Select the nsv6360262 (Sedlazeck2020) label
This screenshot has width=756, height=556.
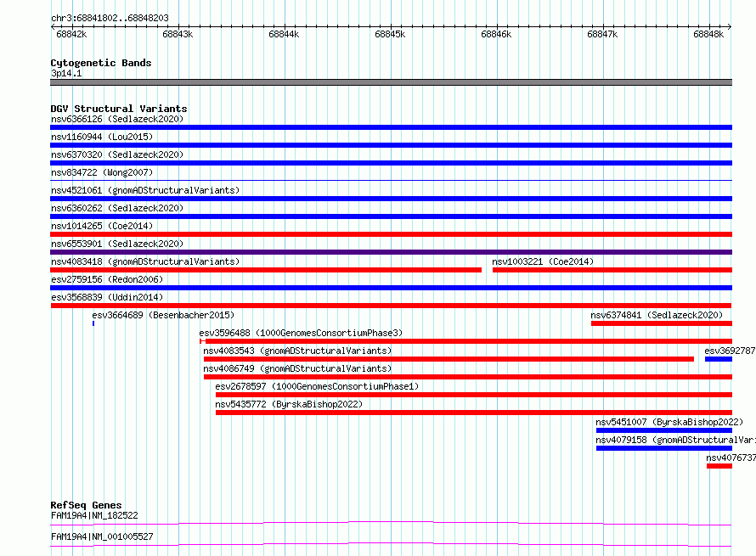pyautogui.click(x=117, y=208)
